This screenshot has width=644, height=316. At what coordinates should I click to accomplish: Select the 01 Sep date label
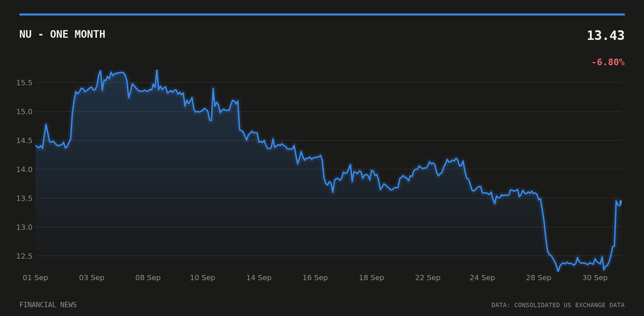click(35, 278)
